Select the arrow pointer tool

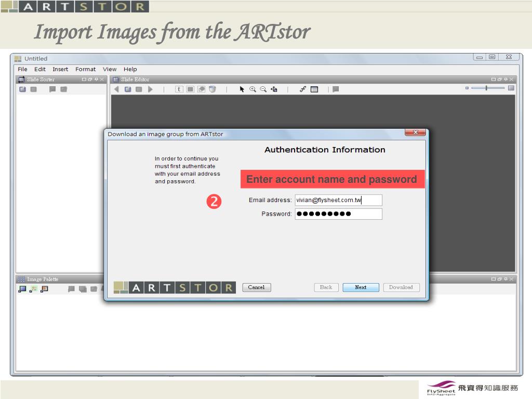point(242,89)
